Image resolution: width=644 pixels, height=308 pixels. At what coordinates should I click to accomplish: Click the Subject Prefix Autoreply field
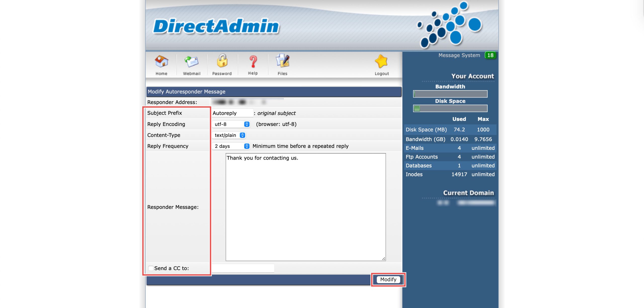[x=232, y=113]
